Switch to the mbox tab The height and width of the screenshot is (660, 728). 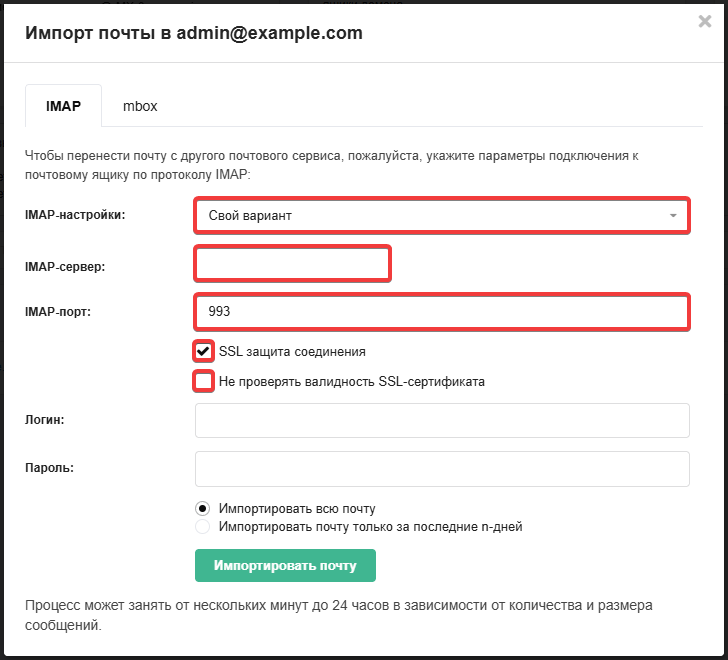140,106
